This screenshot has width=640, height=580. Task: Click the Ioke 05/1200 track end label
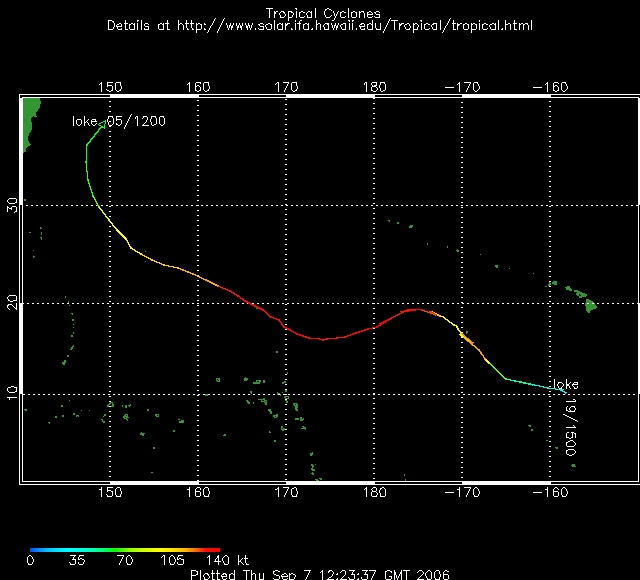pyautogui.click(x=119, y=121)
